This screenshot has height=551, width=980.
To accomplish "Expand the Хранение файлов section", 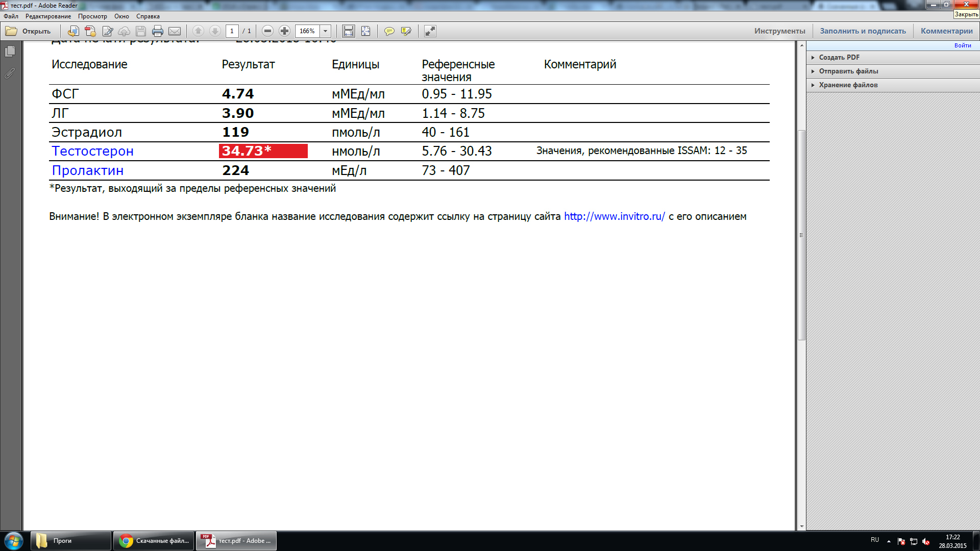I will 848,85.
